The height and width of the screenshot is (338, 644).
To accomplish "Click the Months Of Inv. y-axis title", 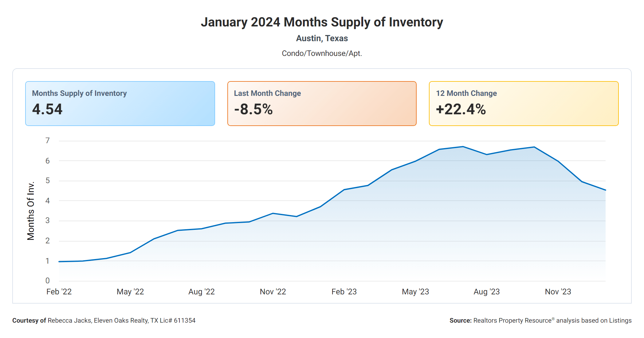I will tap(31, 211).
